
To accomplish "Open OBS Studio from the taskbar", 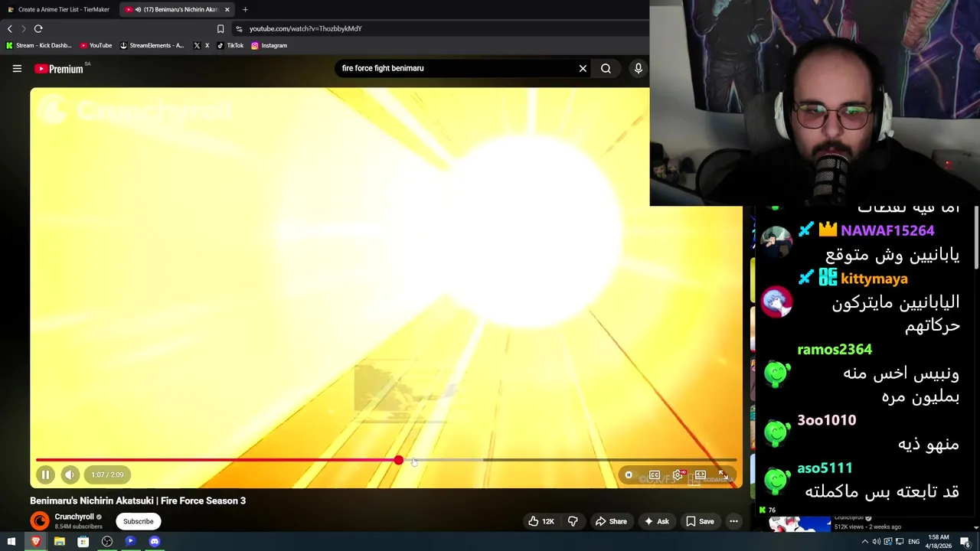I will click(106, 541).
